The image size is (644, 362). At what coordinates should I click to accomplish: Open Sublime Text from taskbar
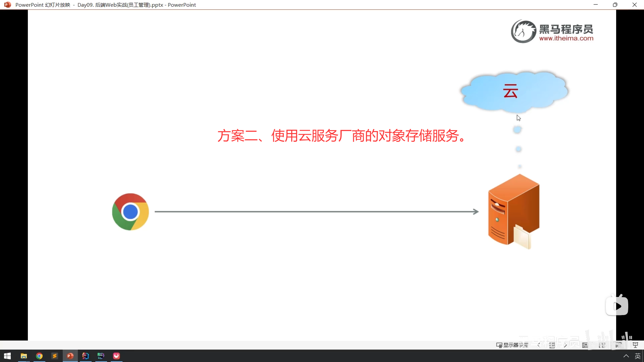(x=54, y=356)
